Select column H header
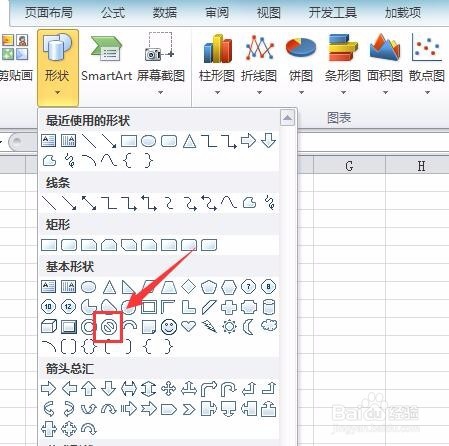The image size is (449, 446). point(421,165)
